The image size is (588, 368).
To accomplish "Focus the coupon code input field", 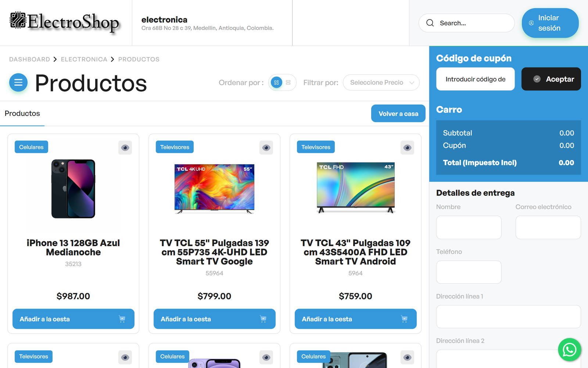I will [476, 79].
